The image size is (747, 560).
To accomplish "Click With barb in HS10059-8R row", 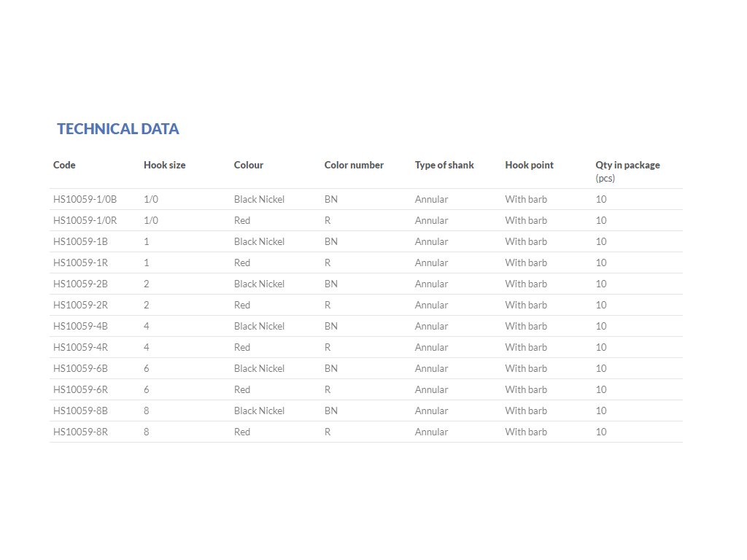I will [x=526, y=432].
